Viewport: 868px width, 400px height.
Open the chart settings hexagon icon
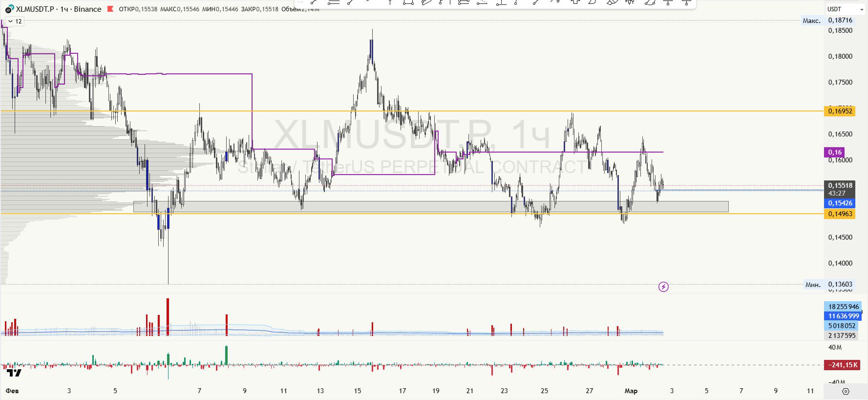(x=846, y=391)
